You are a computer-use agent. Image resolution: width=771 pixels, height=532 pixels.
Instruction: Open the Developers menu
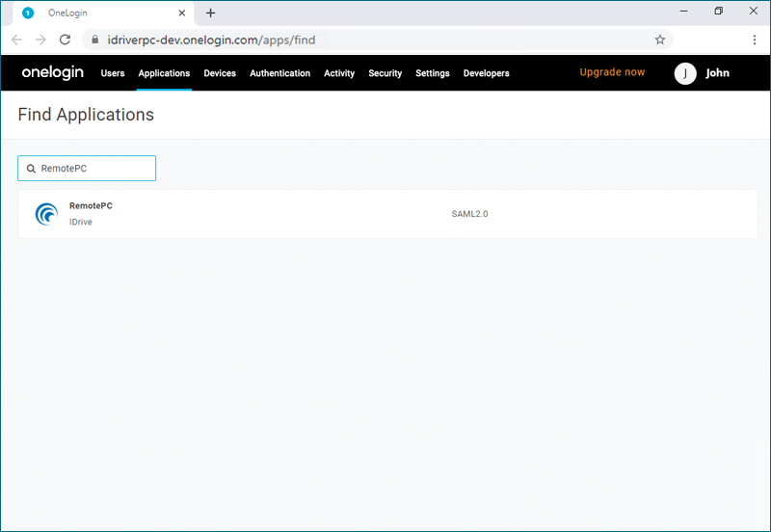pyautogui.click(x=487, y=73)
